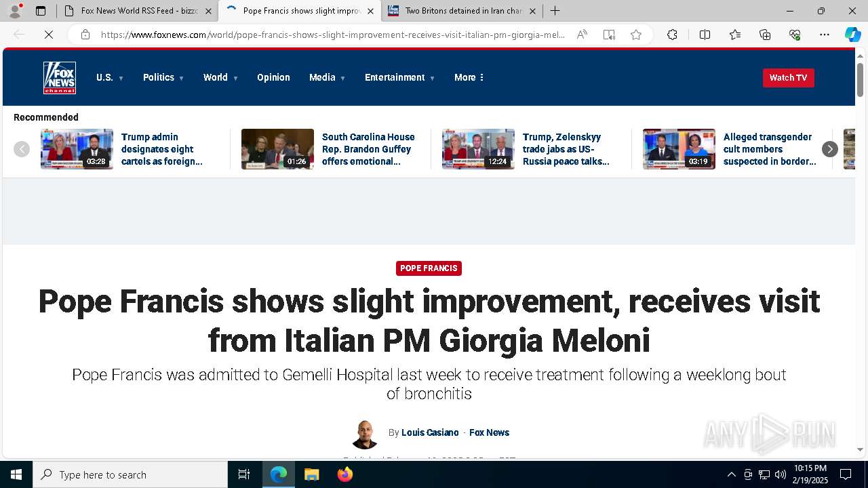The height and width of the screenshot is (488, 868).
Task: View site information padlock icon
Action: coord(85,35)
